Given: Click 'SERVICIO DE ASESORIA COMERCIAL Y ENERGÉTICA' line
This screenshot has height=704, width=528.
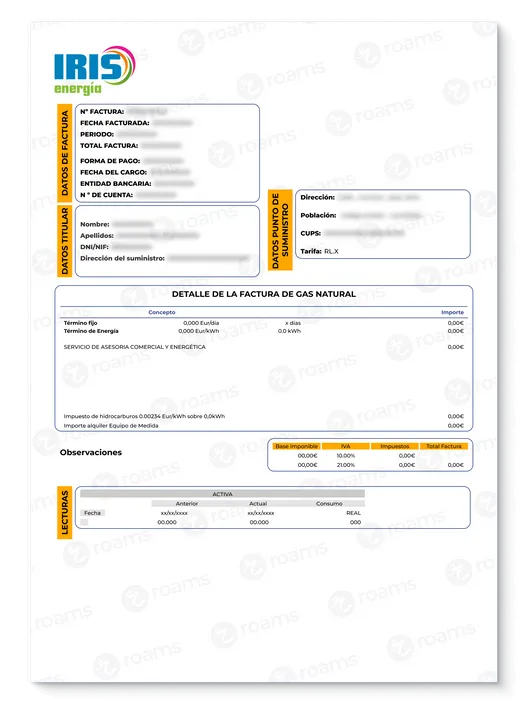Looking at the screenshot, I should coord(135,347).
